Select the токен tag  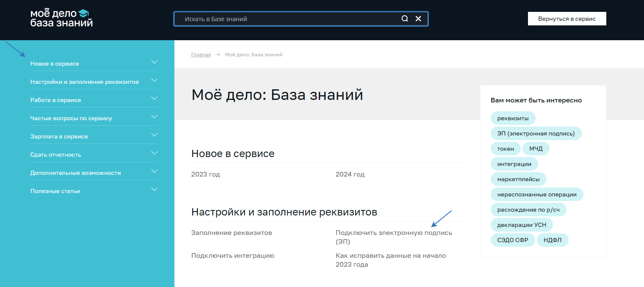point(506,149)
